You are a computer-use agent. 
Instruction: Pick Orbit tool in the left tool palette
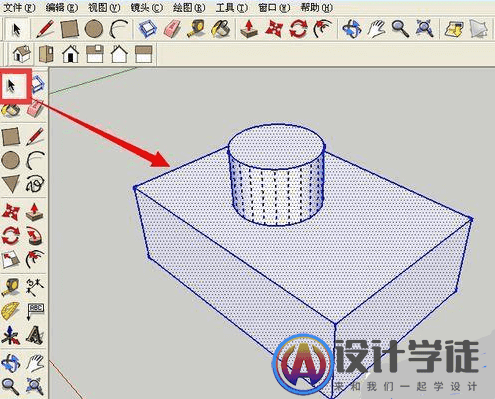click(11, 363)
